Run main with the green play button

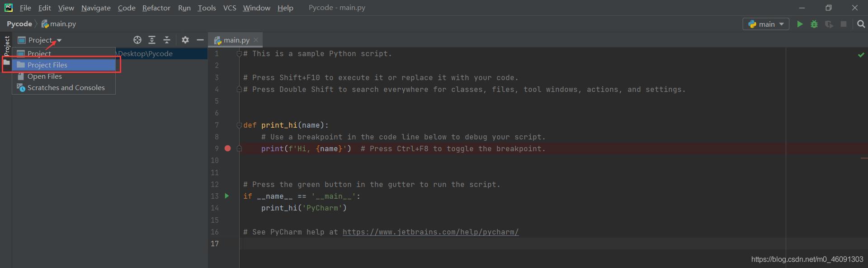800,24
